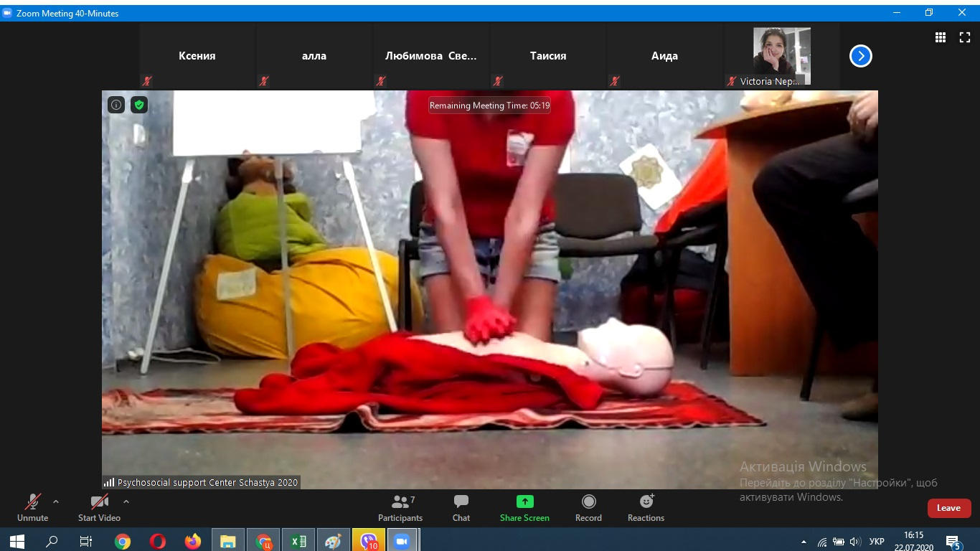Click battery power tray icon
This screenshot has width=980, height=551.
pos(839,542)
